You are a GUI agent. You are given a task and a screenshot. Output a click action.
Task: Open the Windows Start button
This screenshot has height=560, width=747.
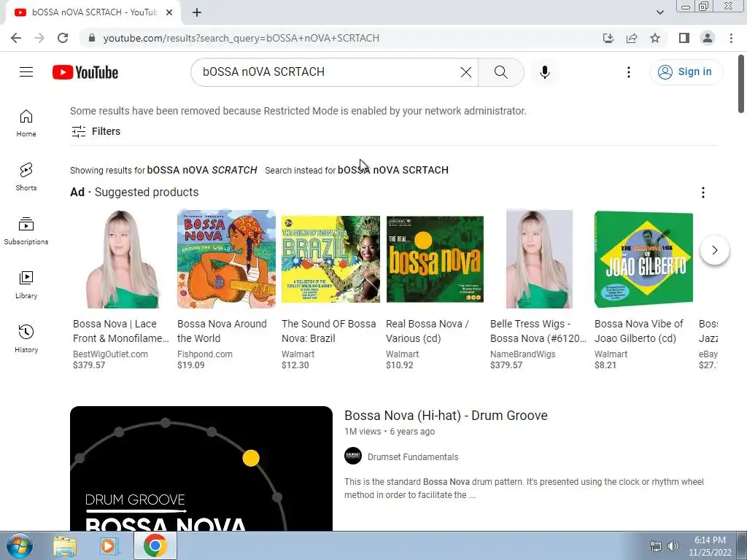pos(20,545)
